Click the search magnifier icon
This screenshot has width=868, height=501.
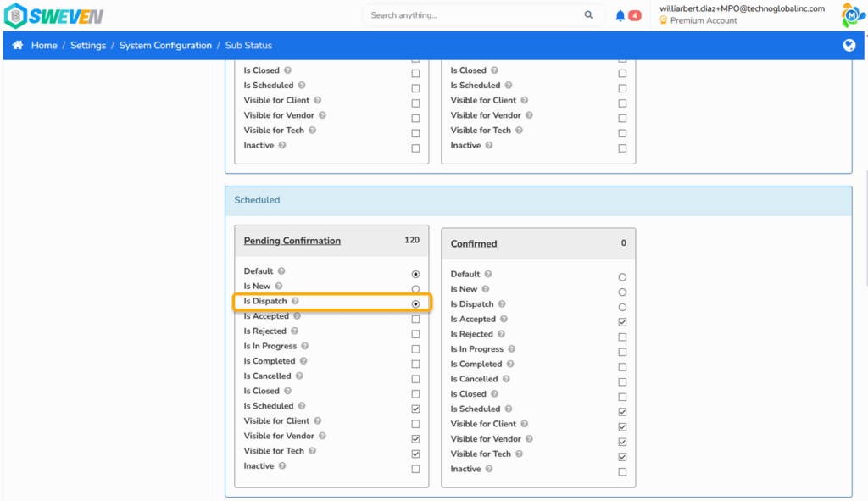click(588, 15)
